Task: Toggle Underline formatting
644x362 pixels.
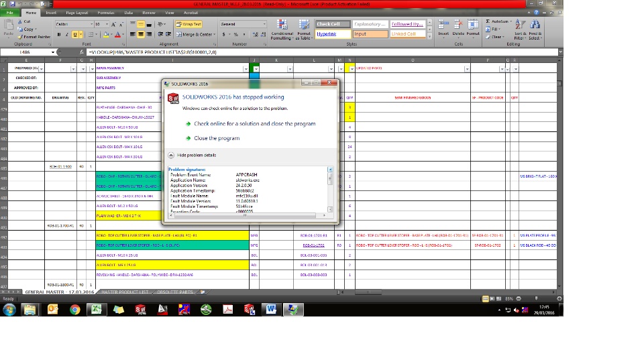Action: [74, 34]
